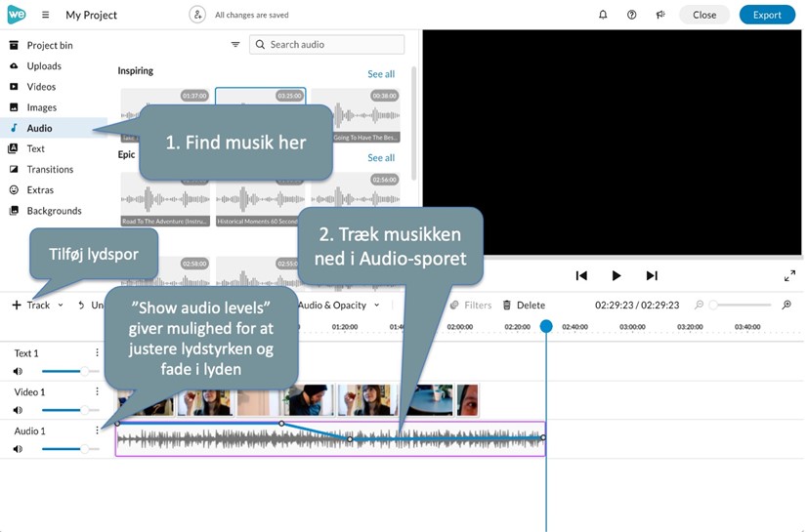The image size is (808, 532).
Task: Open Audio 1 track options menu
Action: (97, 430)
